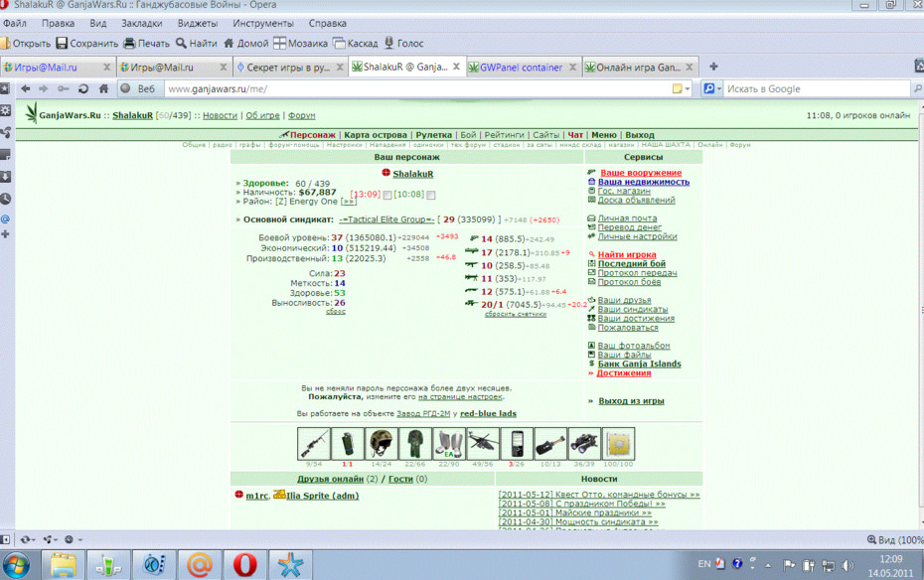Switch to the Секрет игры tab

(x=288, y=68)
